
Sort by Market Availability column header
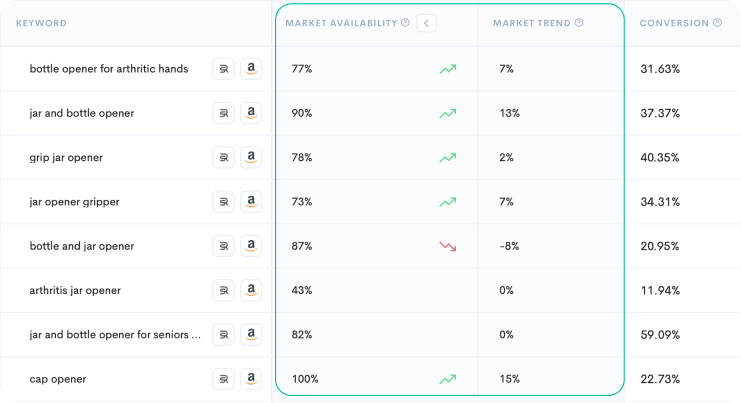click(x=341, y=23)
